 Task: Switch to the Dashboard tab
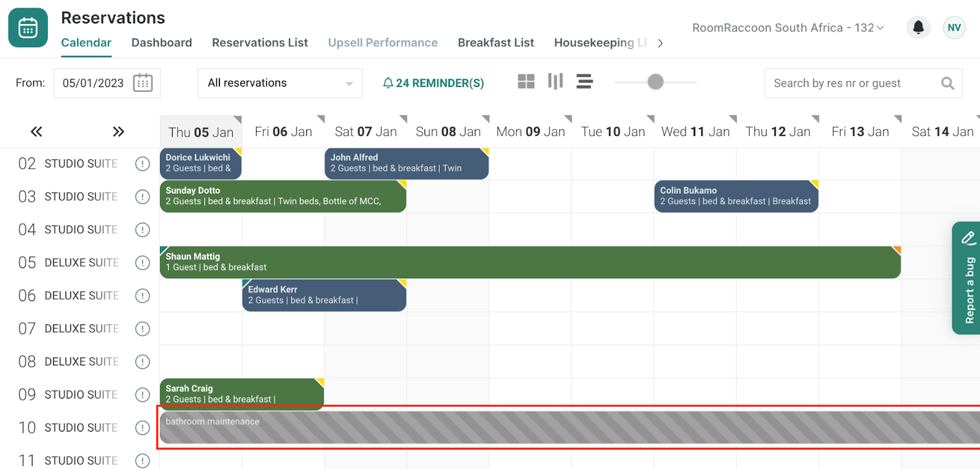pyautogui.click(x=162, y=42)
